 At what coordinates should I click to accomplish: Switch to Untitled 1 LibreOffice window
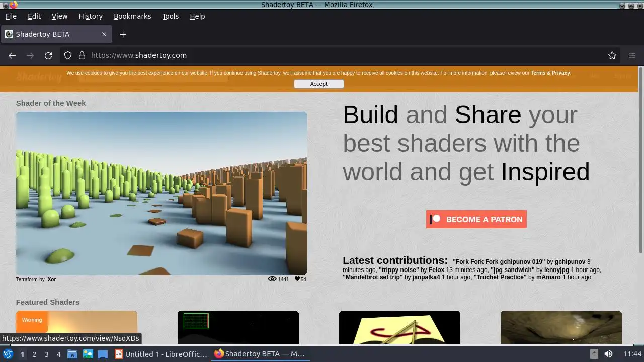pyautogui.click(x=161, y=354)
